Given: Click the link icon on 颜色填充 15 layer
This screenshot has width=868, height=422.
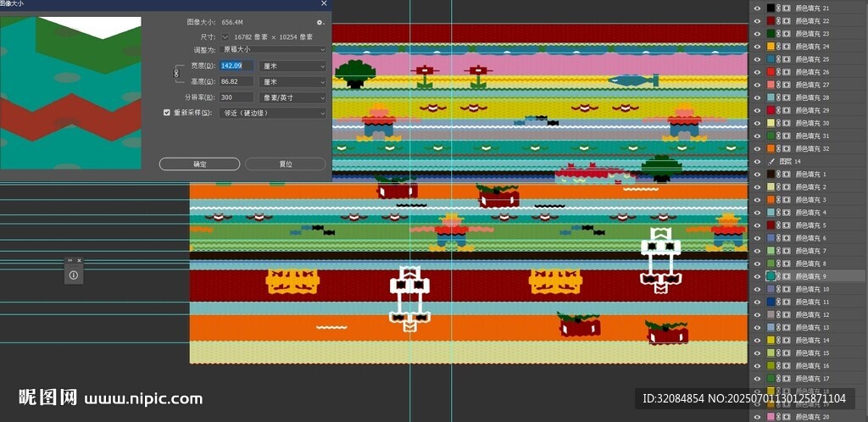Looking at the screenshot, I should tap(779, 353).
